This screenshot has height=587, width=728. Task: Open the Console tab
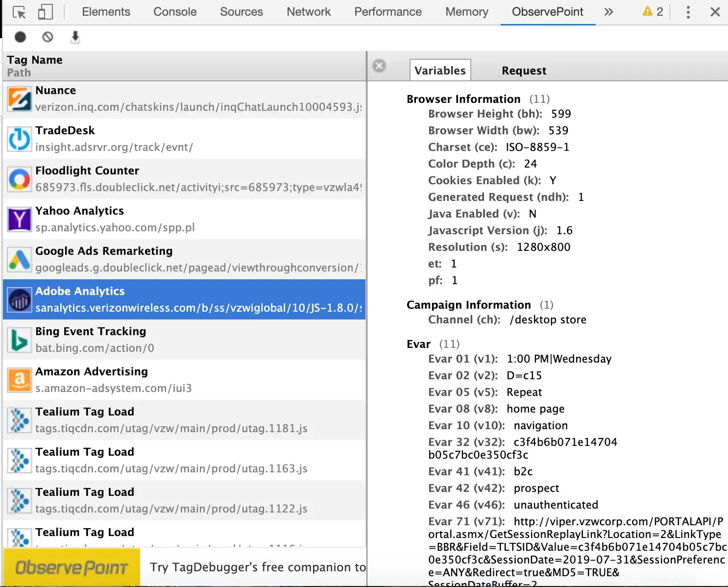tap(175, 12)
